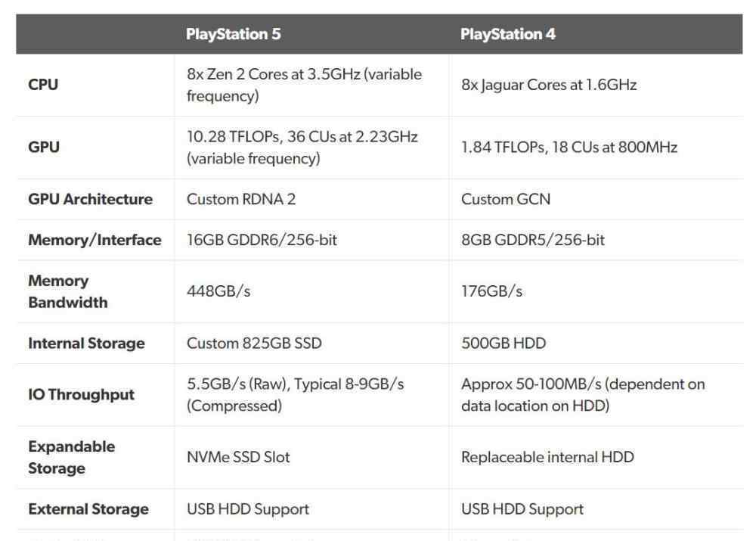Click the 448GB/s bandwidth value

[x=218, y=291]
